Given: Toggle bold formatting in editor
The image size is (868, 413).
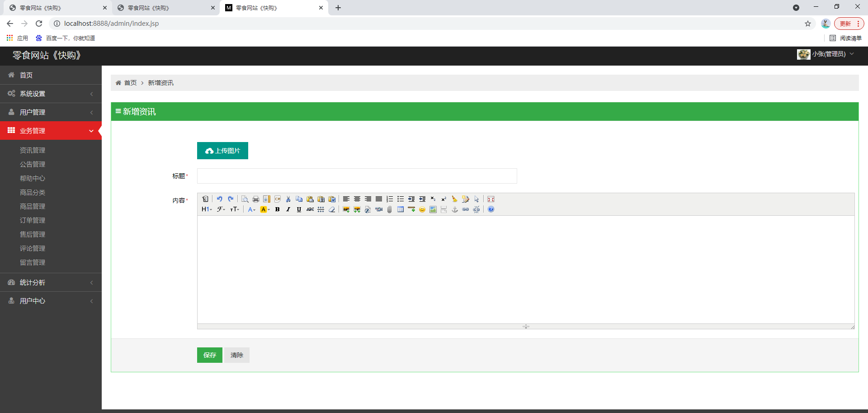Looking at the screenshot, I should coord(277,209).
